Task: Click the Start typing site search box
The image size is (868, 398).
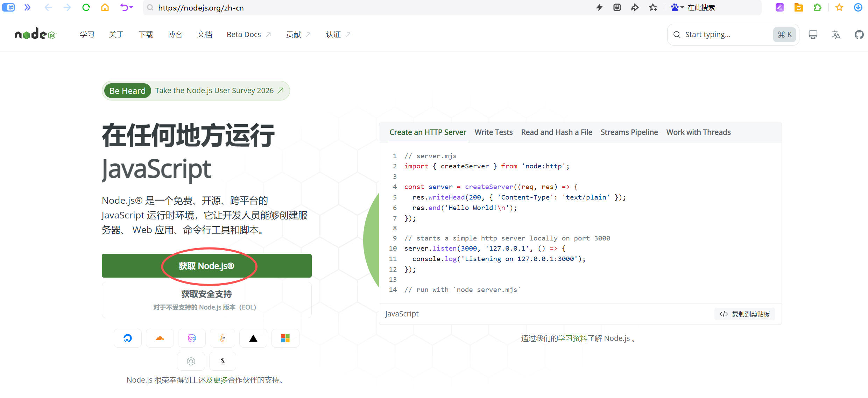Action: point(733,35)
